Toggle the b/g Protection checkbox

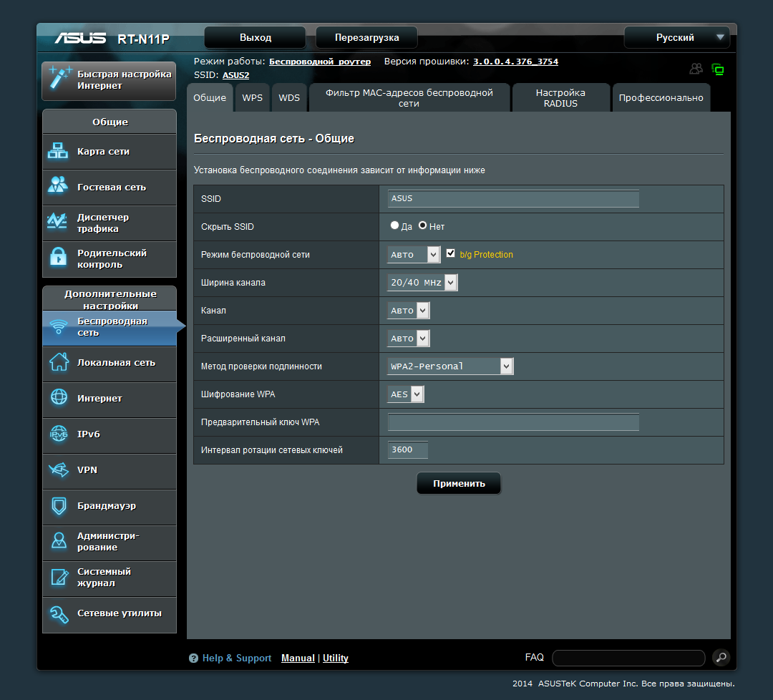451,253
